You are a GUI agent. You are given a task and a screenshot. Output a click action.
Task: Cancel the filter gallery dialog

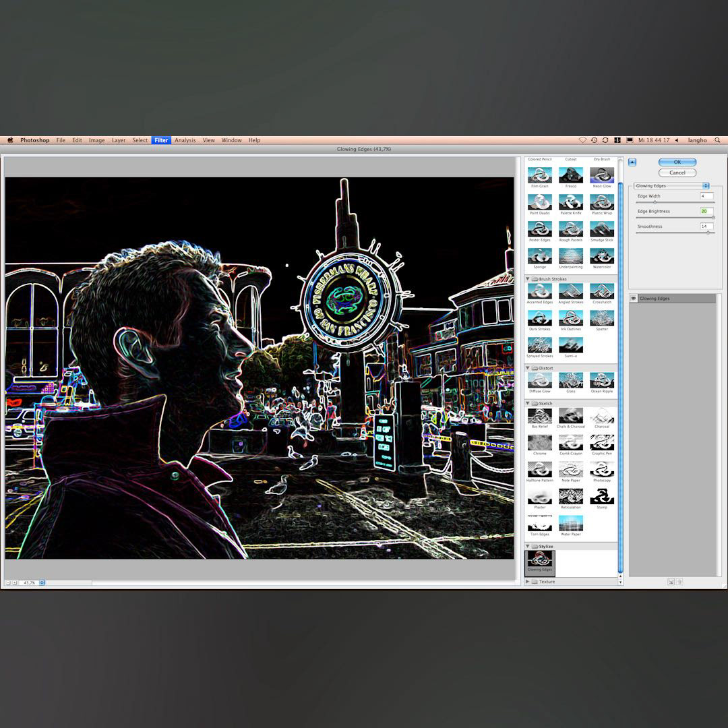click(x=677, y=173)
